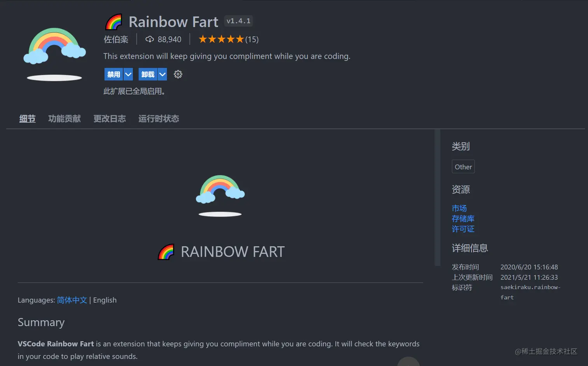Click the 发布时间 label

(465, 267)
